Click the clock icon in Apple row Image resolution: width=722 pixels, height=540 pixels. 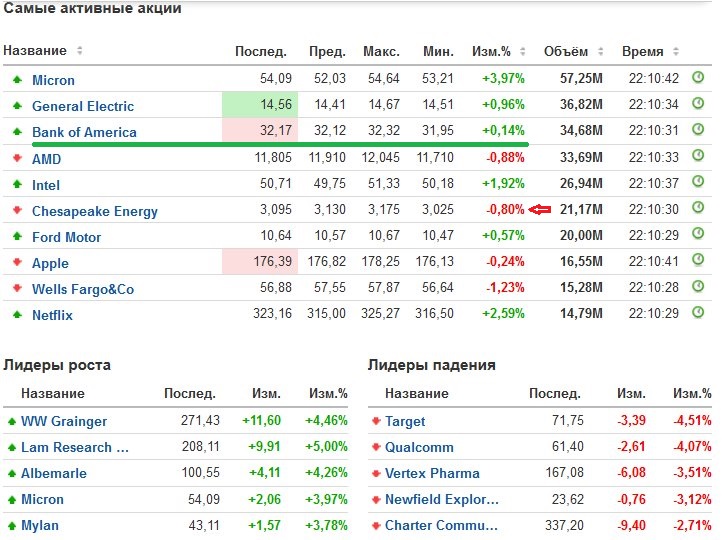pyautogui.click(x=698, y=262)
